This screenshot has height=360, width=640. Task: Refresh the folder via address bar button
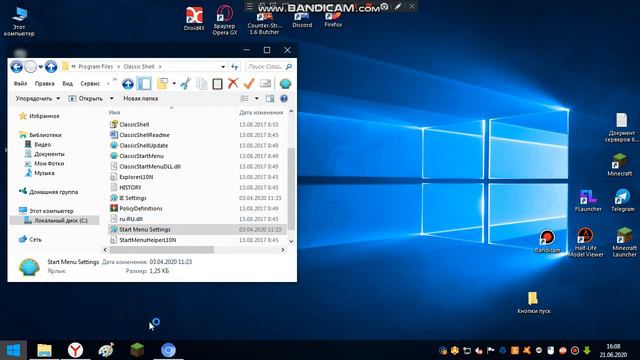point(234,67)
